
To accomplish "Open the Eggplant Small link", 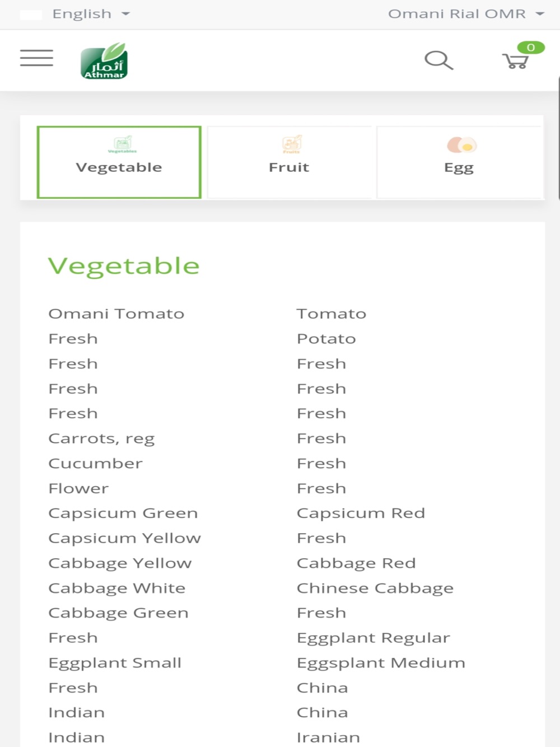I will (x=115, y=663).
